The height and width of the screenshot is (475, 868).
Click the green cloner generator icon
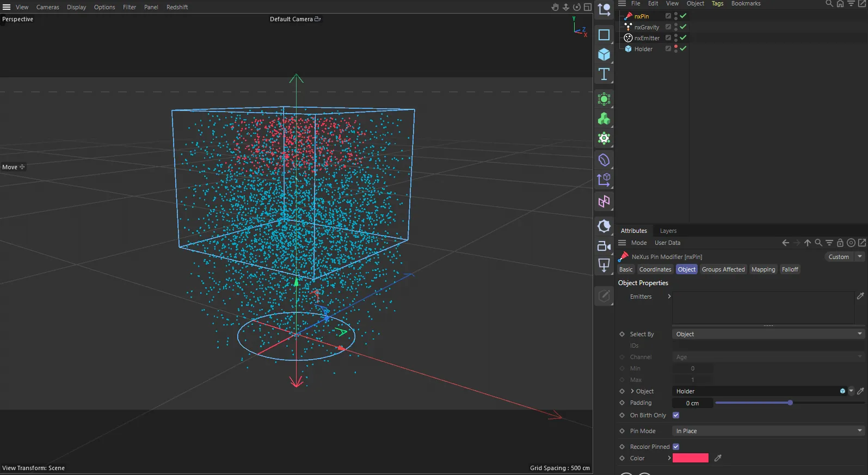pyautogui.click(x=604, y=119)
